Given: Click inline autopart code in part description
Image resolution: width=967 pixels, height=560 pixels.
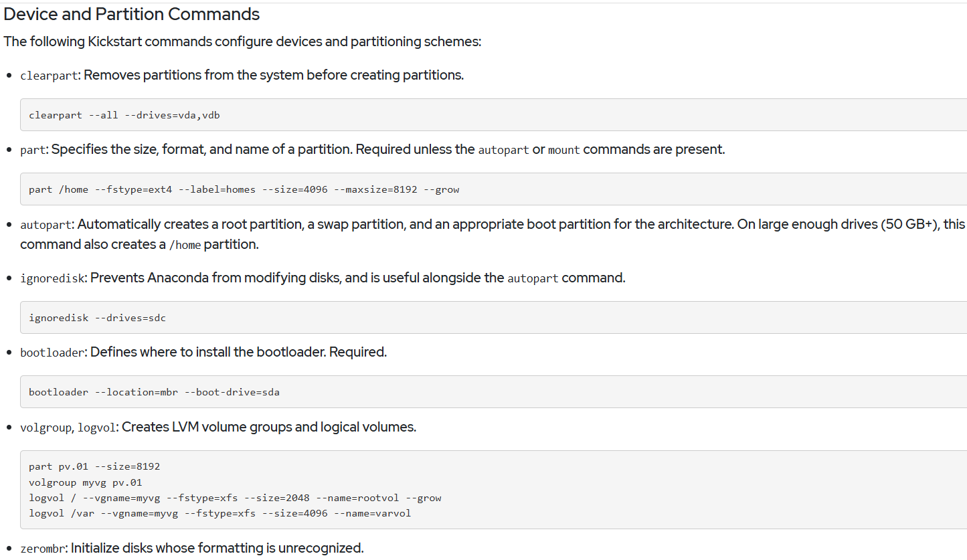Looking at the screenshot, I should [x=503, y=150].
